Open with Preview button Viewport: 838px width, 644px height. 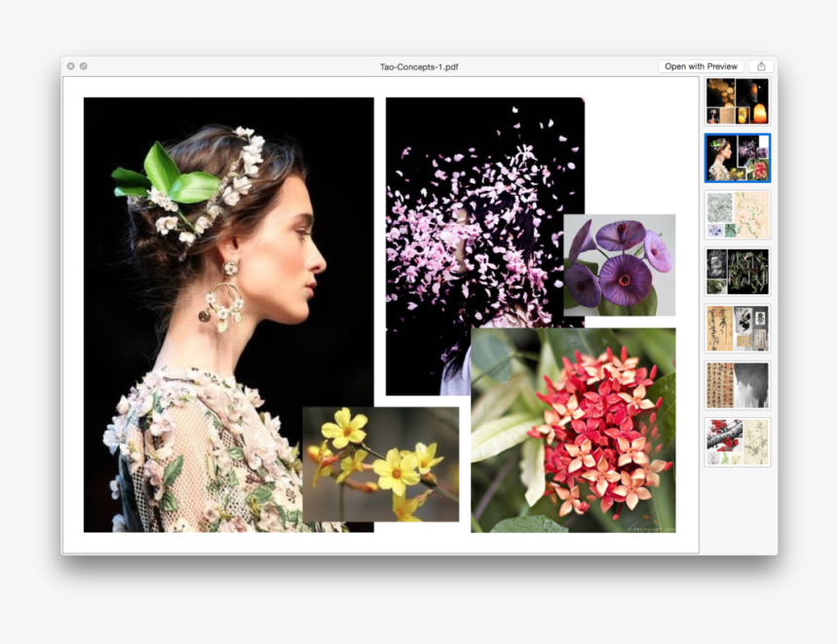701,66
